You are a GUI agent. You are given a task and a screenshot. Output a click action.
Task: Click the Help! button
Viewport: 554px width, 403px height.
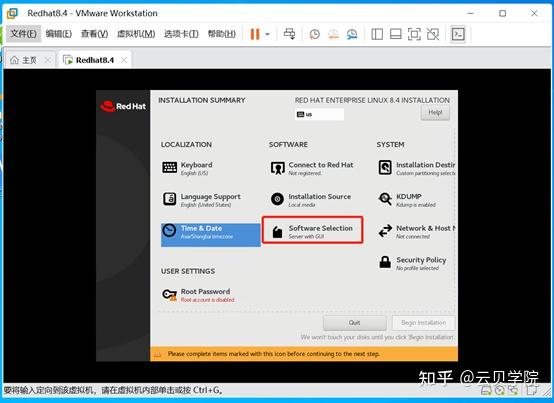pos(435,113)
